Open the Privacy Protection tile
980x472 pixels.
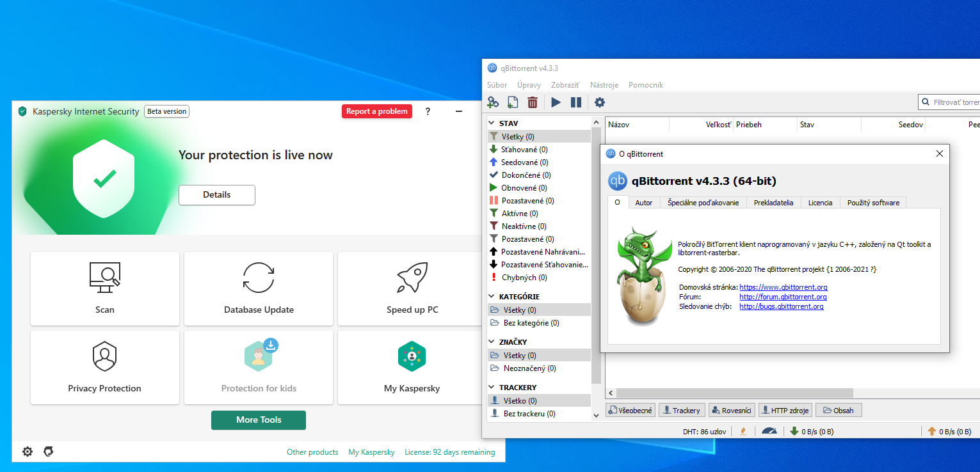click(x=105, y=367)
